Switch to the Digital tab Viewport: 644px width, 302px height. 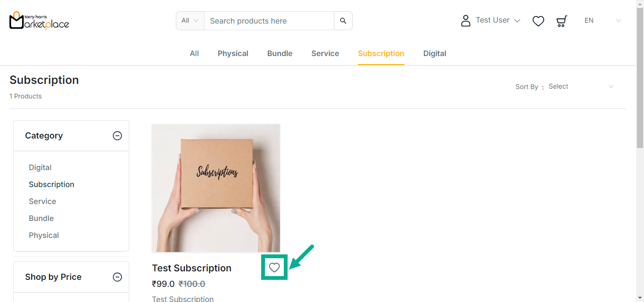click(435, 54)
